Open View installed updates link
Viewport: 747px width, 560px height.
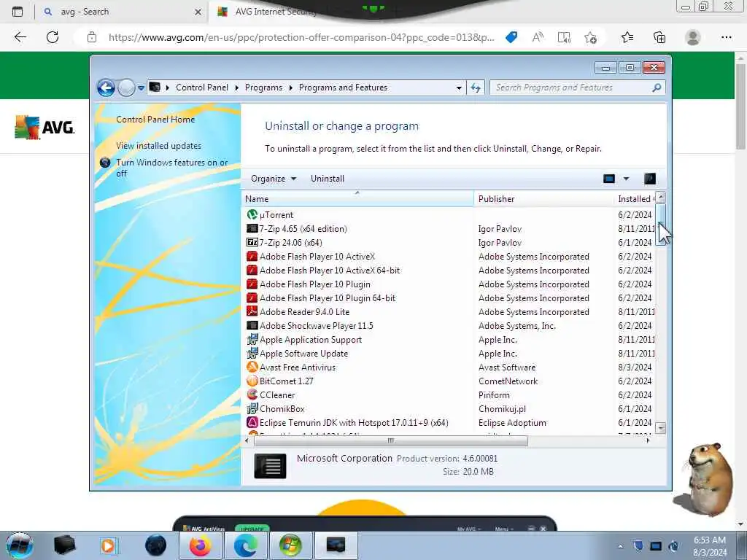click(x=158, y=146)
